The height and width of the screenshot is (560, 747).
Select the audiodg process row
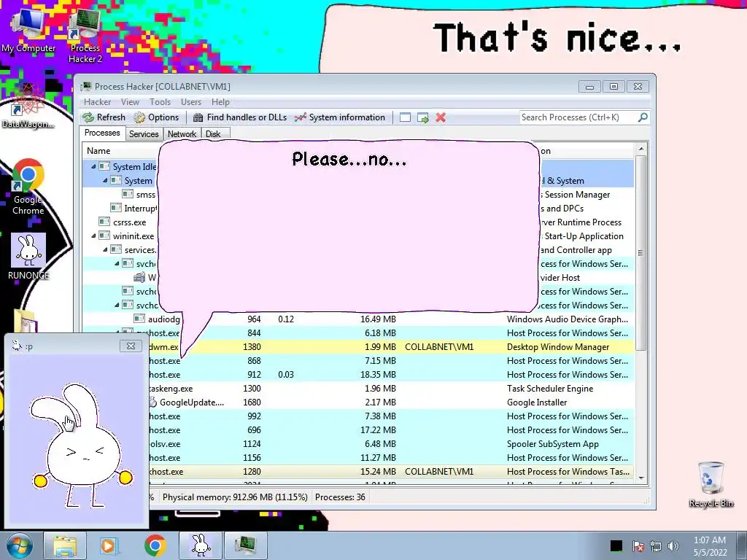(x=358, y=319)
